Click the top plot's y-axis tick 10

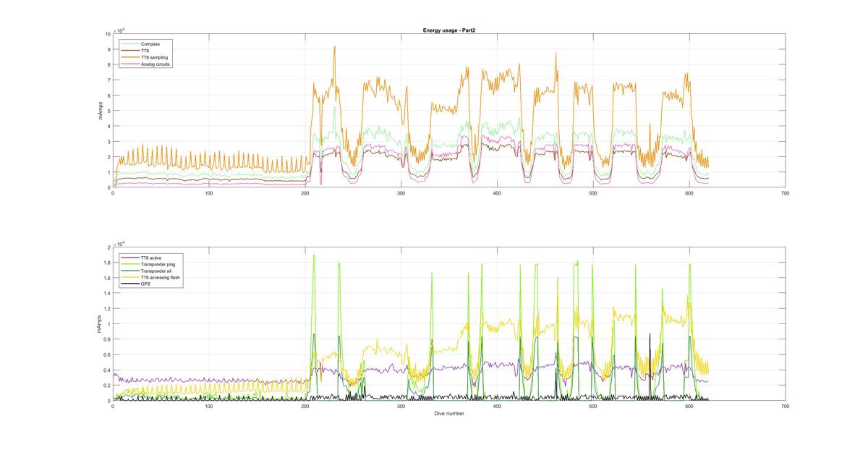[x=108, y=34]
